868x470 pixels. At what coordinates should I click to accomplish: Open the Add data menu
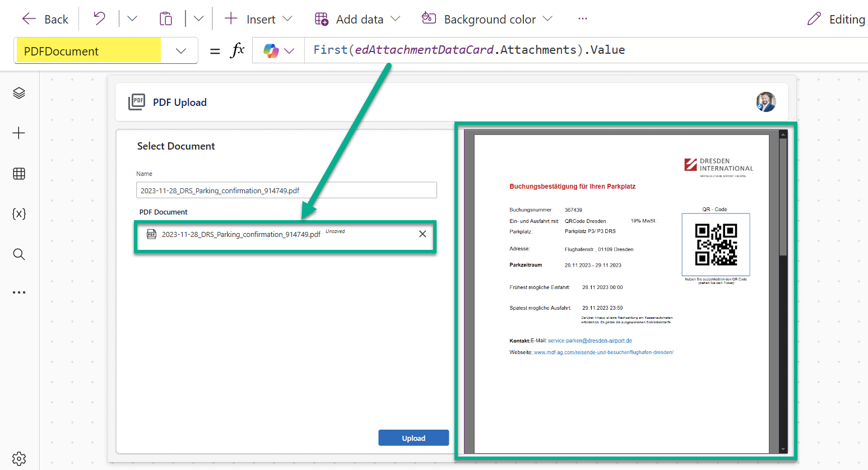click(358, 19)
